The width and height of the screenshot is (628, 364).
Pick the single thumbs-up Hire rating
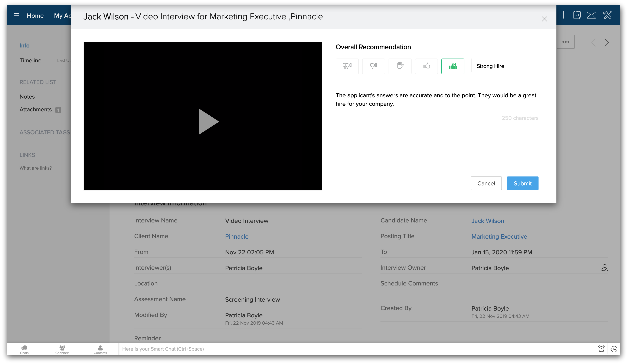pos(426,66)
